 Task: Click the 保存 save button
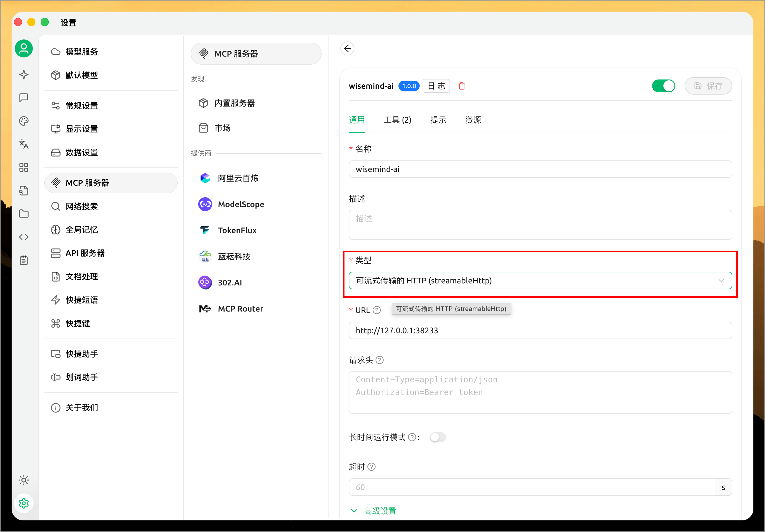pos(708,86)
